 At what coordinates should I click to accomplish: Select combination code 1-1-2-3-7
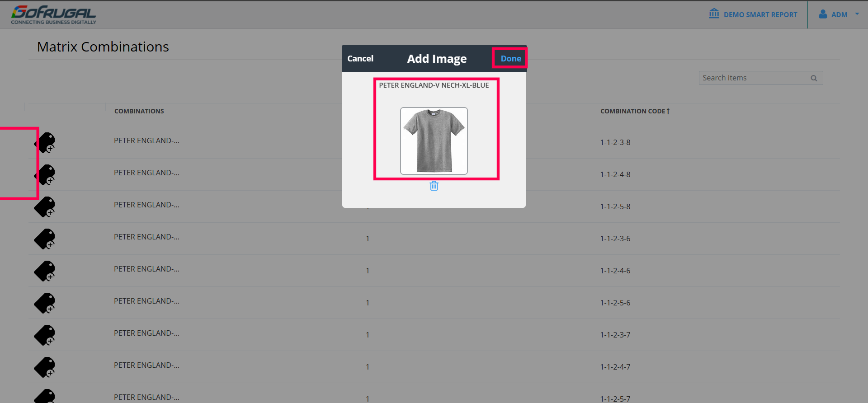click(x=615, y=335)
